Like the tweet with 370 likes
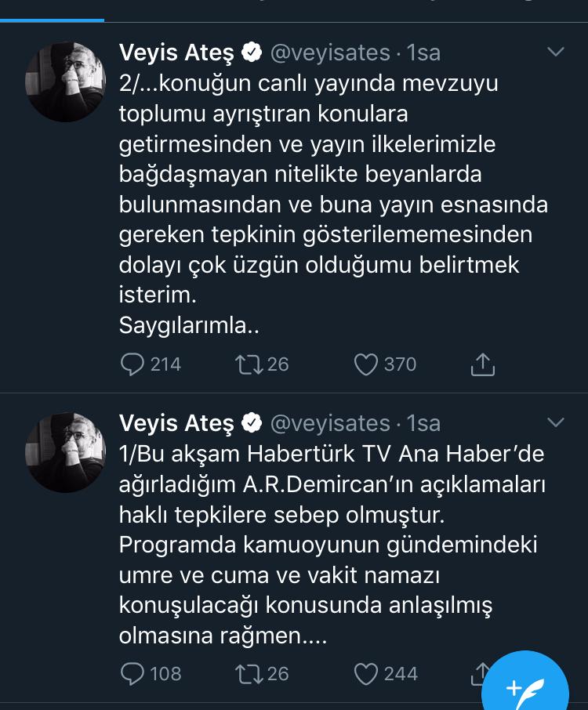The width and height of the screenshot is (588, 710). click(x=366, y=364)
